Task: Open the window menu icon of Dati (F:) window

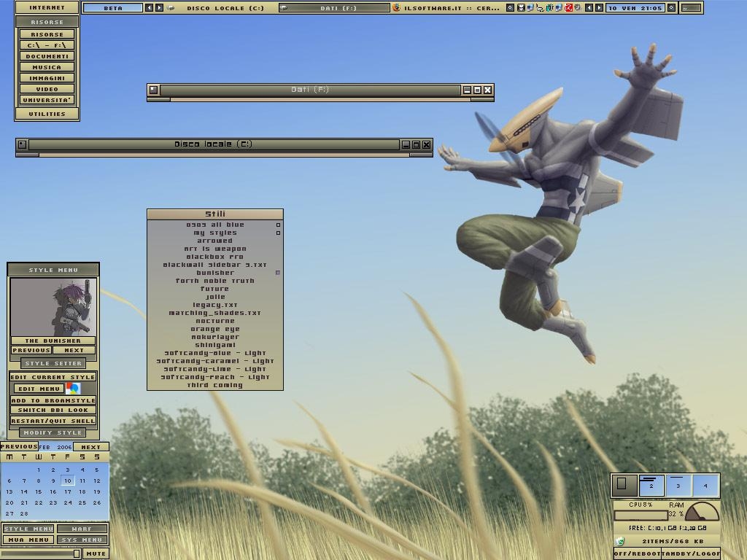Action: click(153, 90)
